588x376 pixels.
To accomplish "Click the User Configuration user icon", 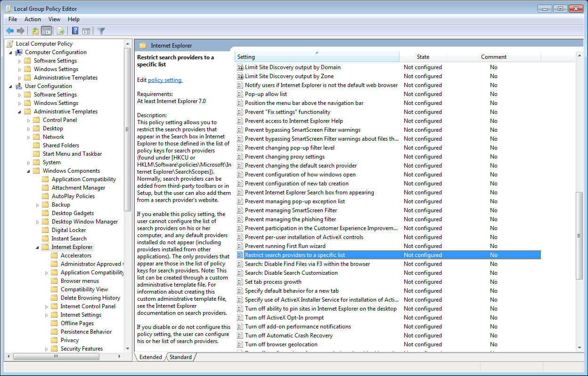I will point(19,86).
